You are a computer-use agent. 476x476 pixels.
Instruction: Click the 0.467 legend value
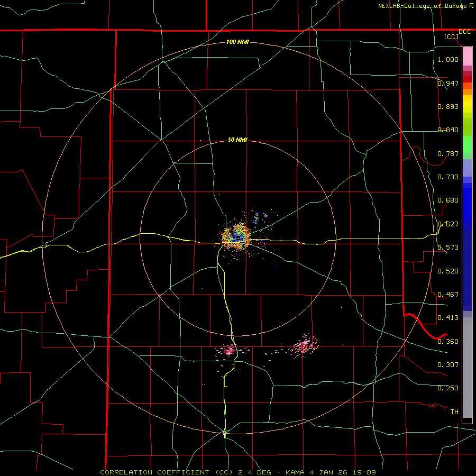tap(448, 295)
